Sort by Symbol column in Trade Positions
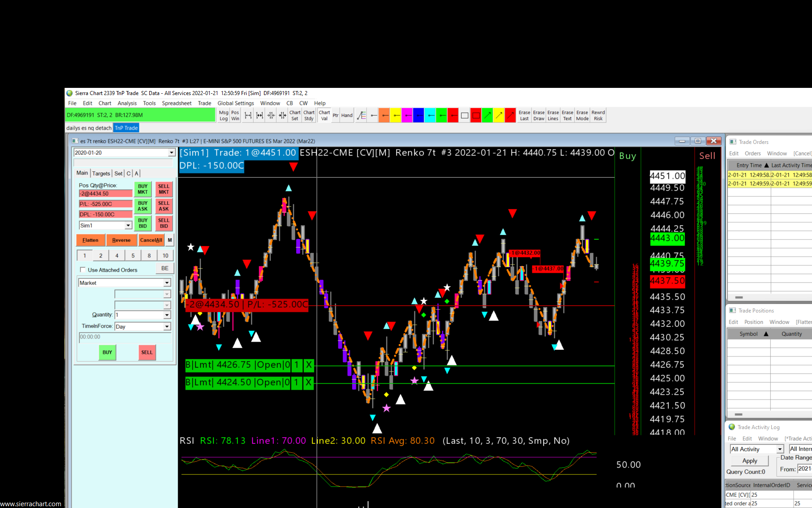Viewport: 812px width, 508px height. pyautogui.click(x=748, y=334)
